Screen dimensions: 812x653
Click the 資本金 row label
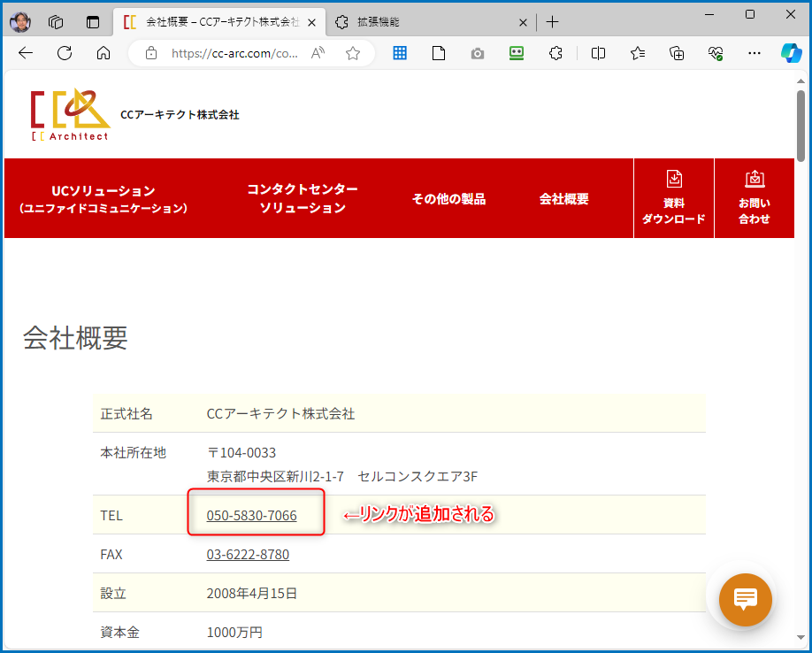(119, 633)
